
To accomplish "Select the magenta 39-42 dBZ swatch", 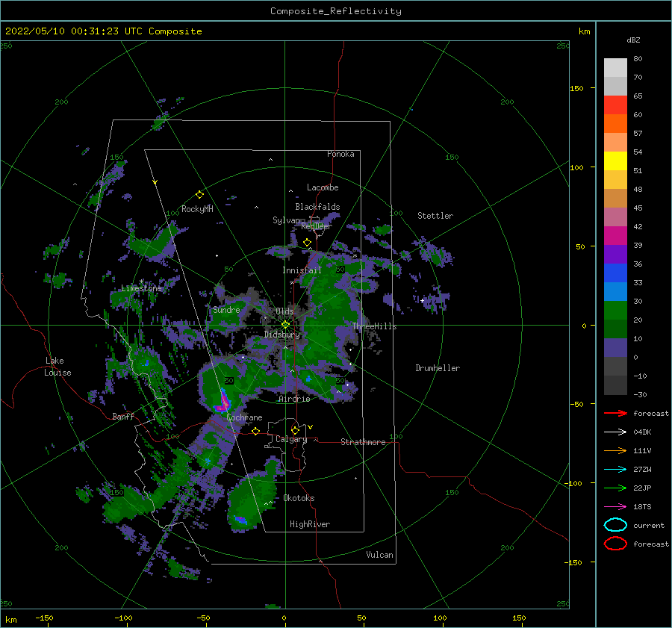I will [615, 235].
